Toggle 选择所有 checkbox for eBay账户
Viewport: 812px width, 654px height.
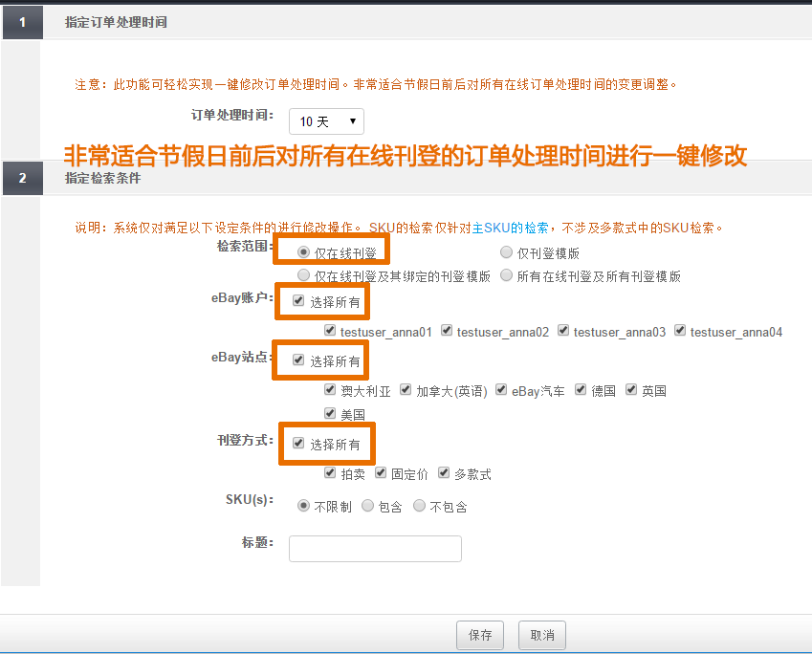click(x=298, y=300)
